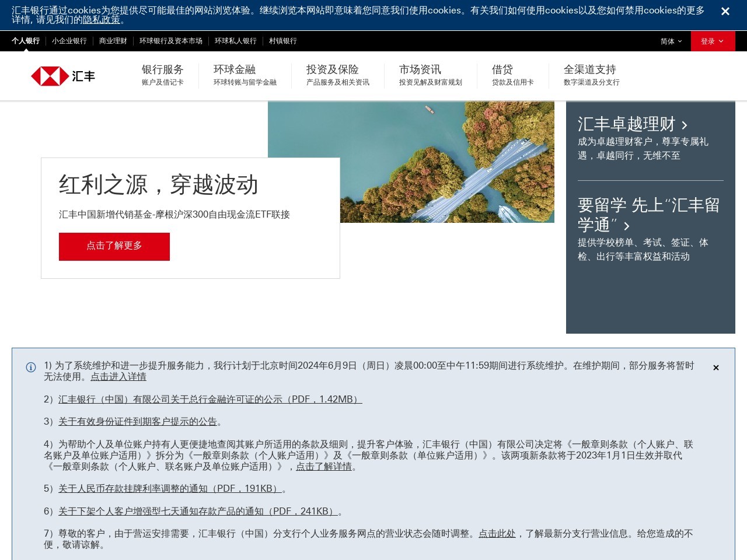Click the chevron beside 汇丰卓越理财

pos(685,125)
